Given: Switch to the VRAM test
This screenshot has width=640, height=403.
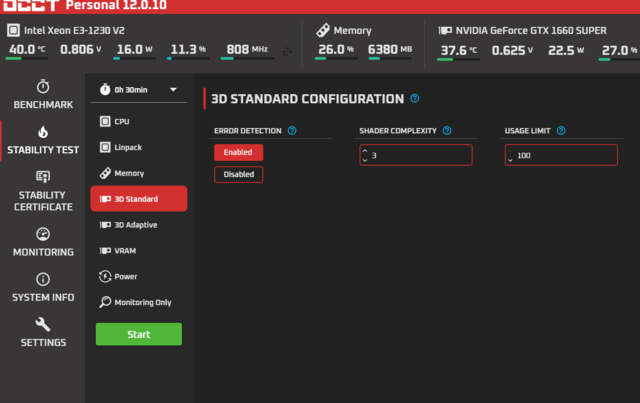Looking at the screenshot, I should (125, 251).
